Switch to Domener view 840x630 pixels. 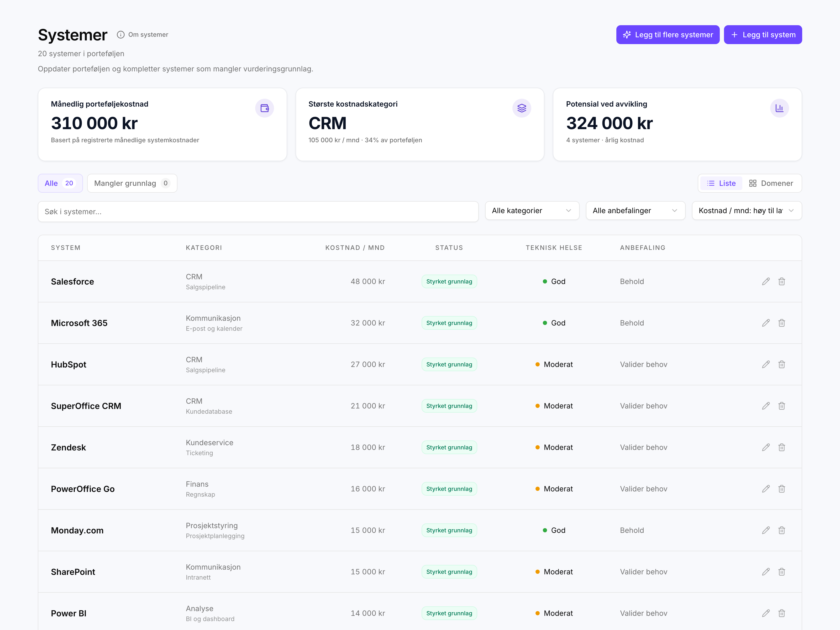pyautogui.click(x=771, y=183)
